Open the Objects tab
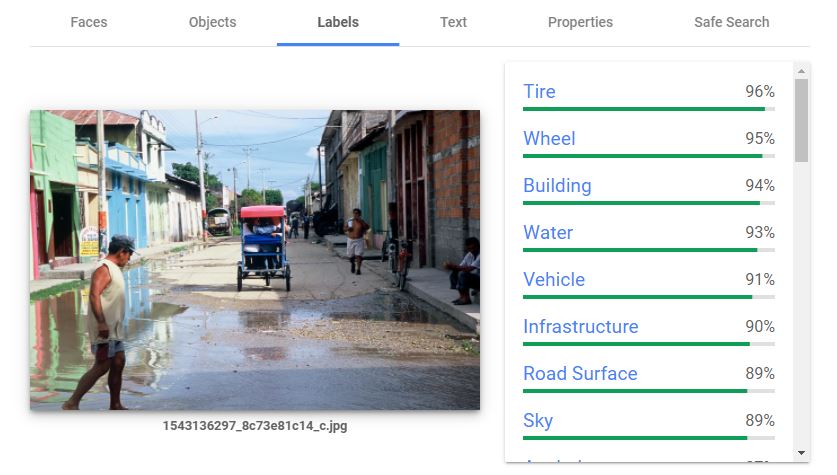Image resolution: width=837 pixels, height=475 pixels. (x=212, y=22)
